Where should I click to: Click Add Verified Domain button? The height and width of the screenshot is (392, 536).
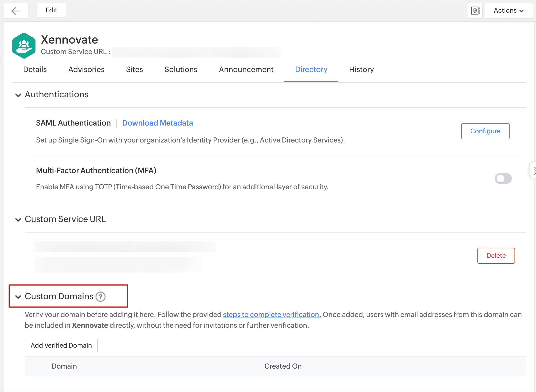(61, 345)
